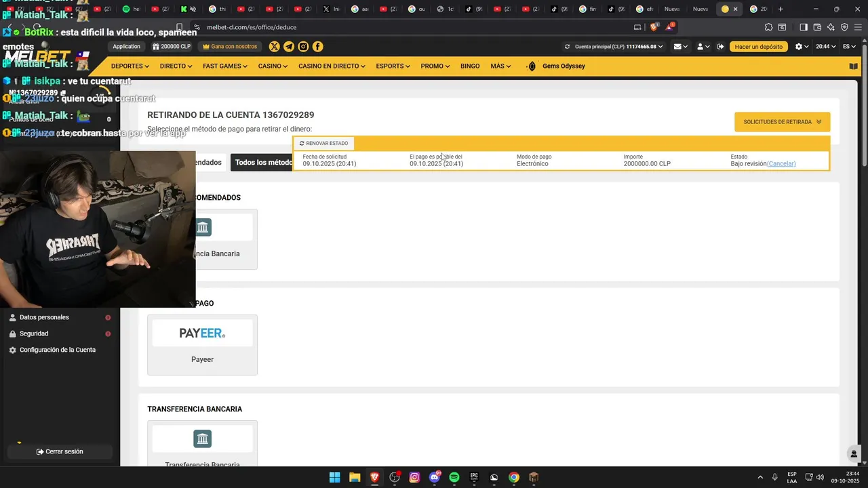Open a new browser tab
Image resolution: width=868 pixels, height=488 pixels.
click(781, 9)
